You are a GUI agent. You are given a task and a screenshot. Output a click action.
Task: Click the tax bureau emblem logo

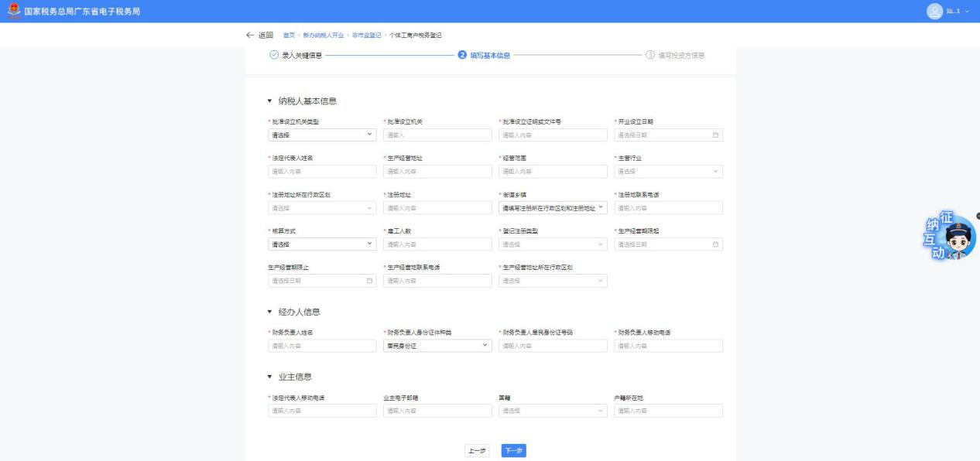(9, 10)
